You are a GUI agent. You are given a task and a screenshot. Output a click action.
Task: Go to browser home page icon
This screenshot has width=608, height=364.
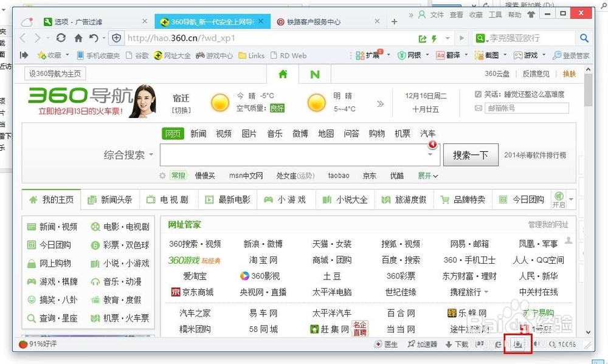[x=78, y=38]
